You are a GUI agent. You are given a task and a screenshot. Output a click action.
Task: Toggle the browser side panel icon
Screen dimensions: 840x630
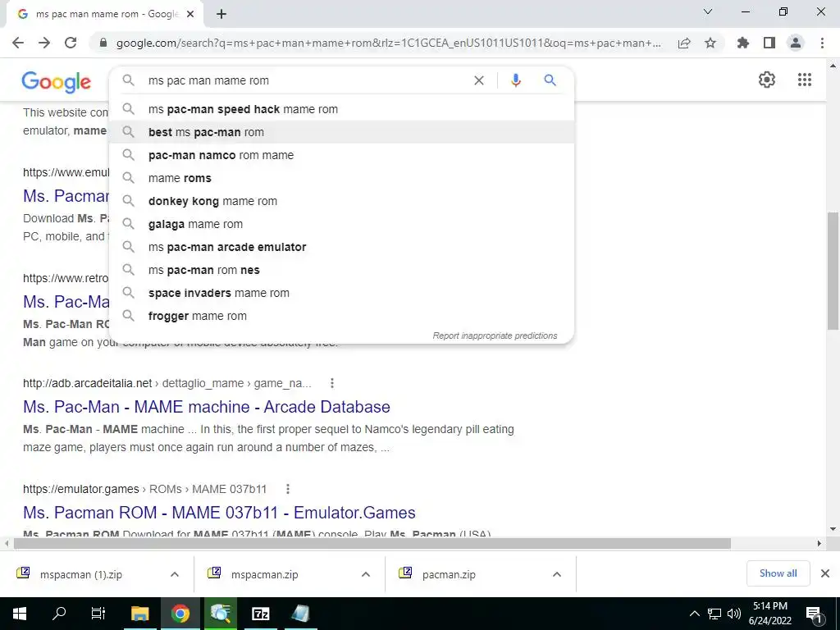(769, 43)
